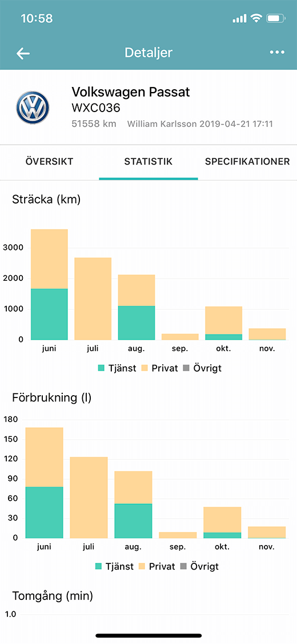Tap the battery status icon

tap(276, 18)
